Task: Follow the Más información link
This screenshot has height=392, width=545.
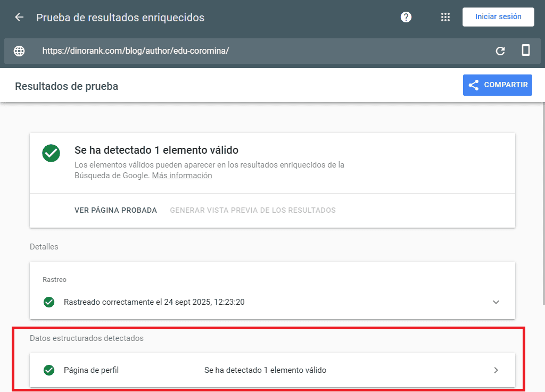Action: [182, 176]
